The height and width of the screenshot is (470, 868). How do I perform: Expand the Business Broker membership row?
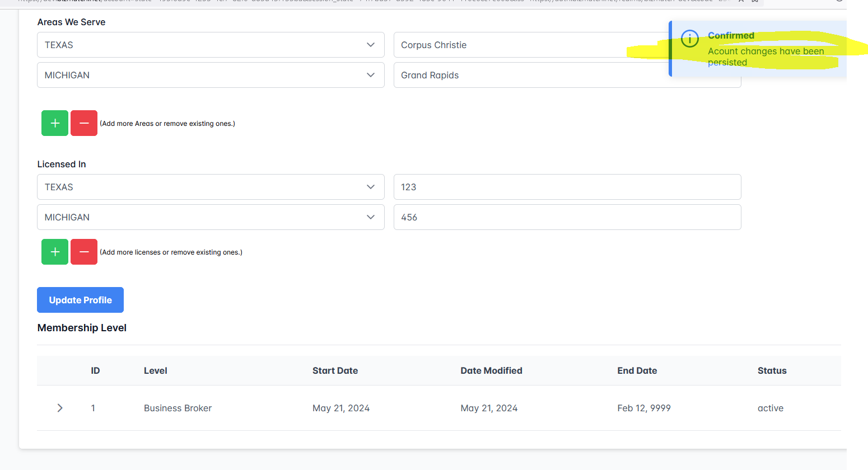60,408
